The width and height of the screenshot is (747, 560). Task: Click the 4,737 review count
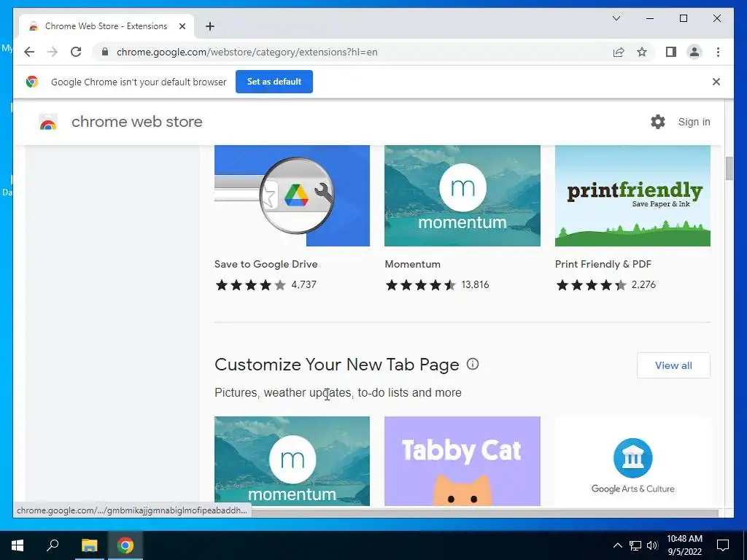[x=304, y=285]
